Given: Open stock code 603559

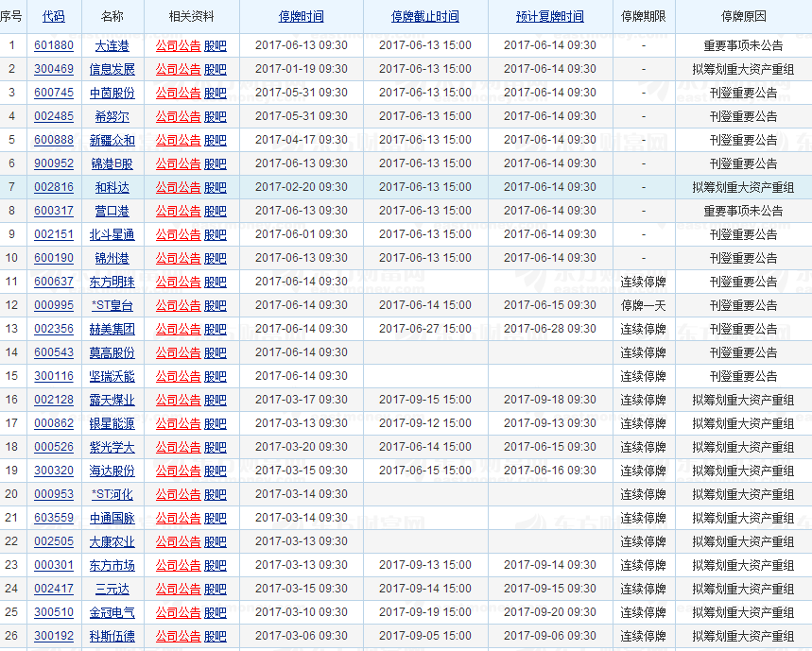Looking at the screenshot, I should [x=54, y=519].
